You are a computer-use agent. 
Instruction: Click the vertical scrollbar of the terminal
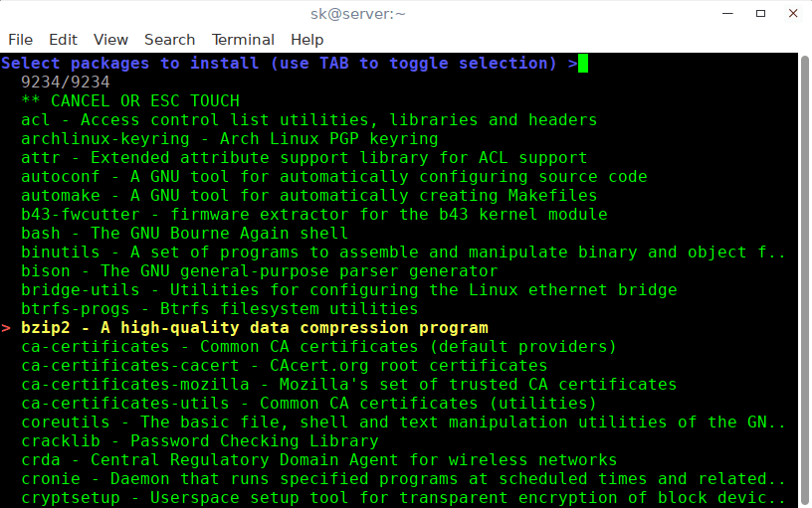click(805, 279)
